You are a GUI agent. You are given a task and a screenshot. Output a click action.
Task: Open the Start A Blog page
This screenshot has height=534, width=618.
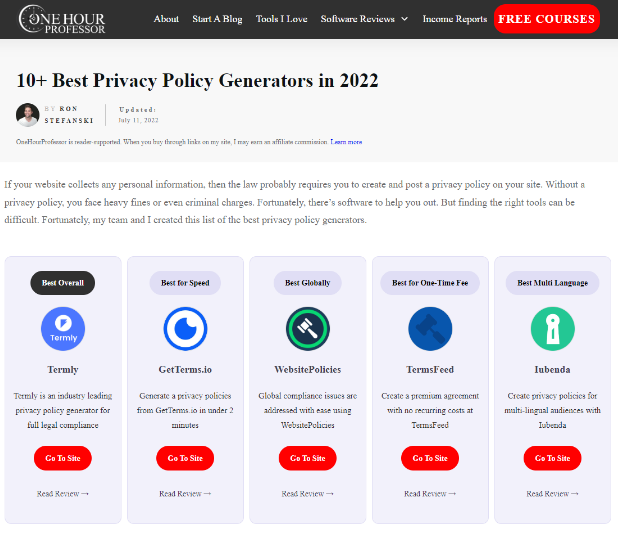tap(217, 19)
